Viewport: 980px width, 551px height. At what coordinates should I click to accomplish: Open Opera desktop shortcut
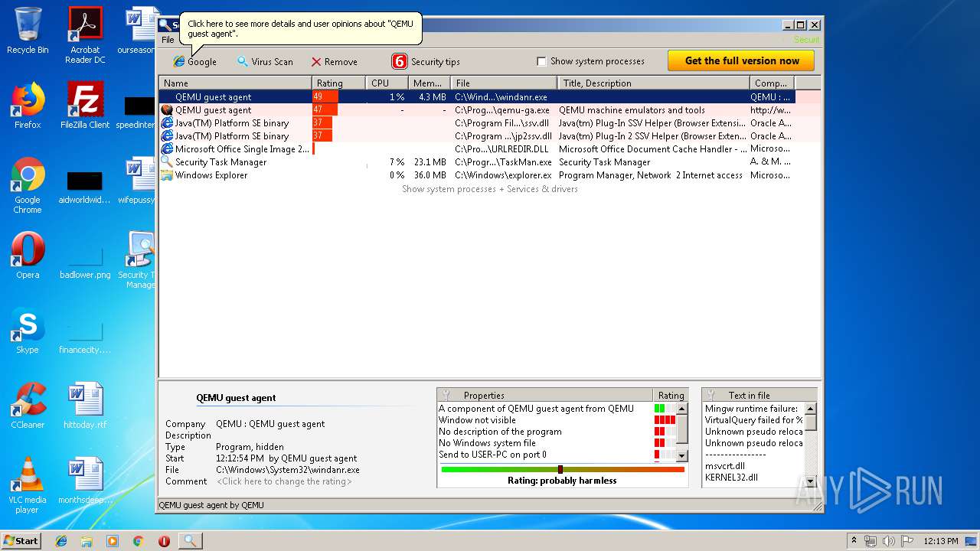(28, 256)
